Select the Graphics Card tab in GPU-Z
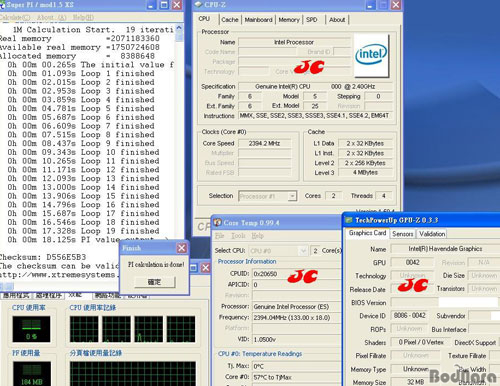This screenshot has width=500, height=386. tap(367, 233)
